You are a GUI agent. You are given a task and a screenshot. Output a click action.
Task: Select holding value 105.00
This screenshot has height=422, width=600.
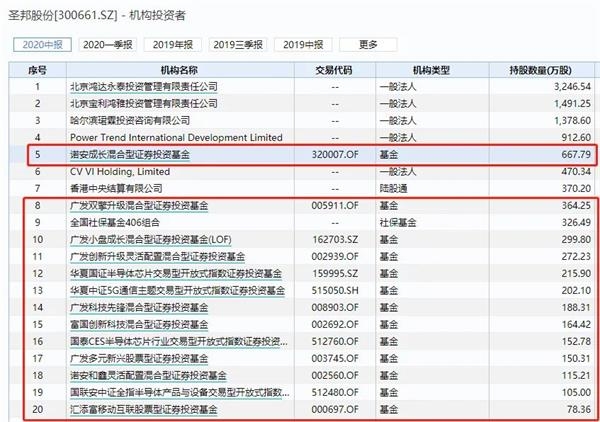click(x=576, y=392)
